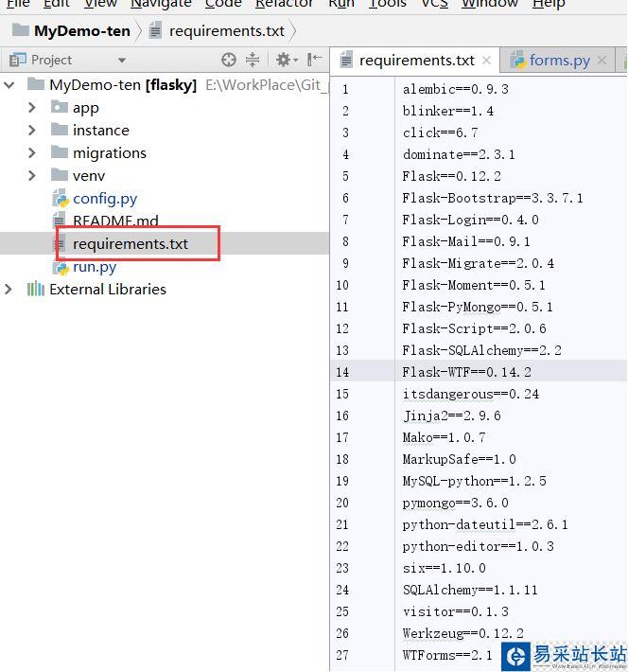The width and height of the screenshot is (628, 672).
Task: Click line number 27 in the gutter
Action: (342, 655)
